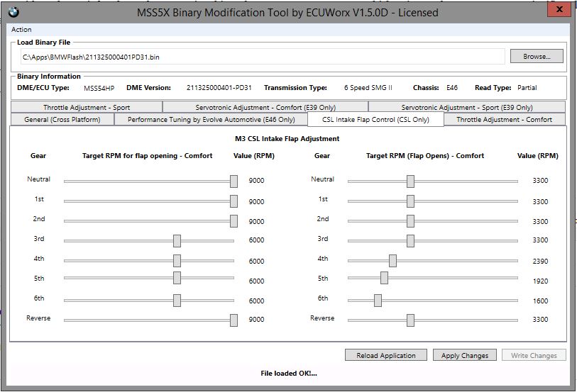Select Throttle Adjustment - Comfort tab
Screen dimensions: 577x392
point(504,119)
